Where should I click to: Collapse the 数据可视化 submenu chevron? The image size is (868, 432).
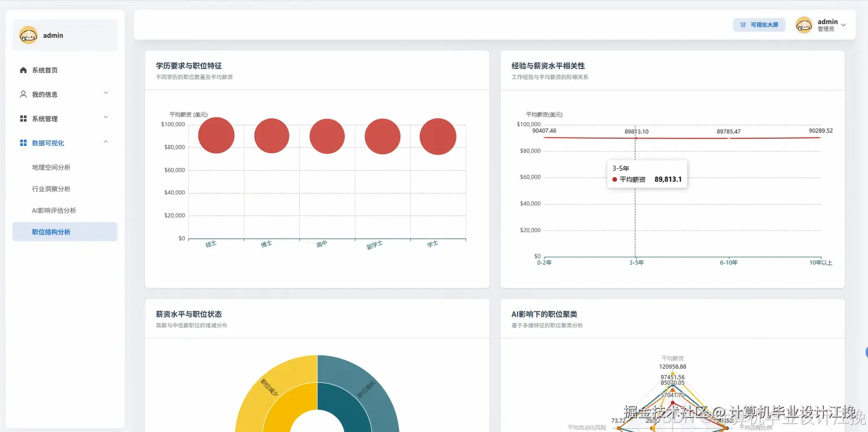[x=106, y=142]
